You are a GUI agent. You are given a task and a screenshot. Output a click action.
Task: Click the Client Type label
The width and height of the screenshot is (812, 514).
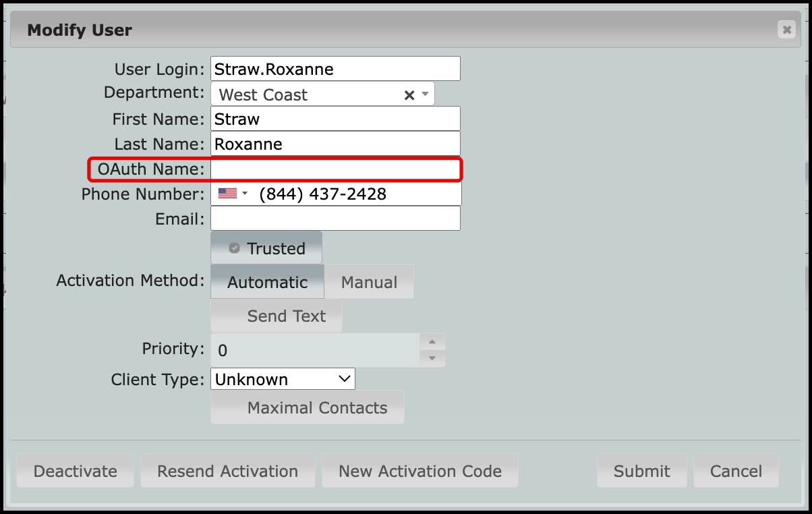[x=158, y=379]
